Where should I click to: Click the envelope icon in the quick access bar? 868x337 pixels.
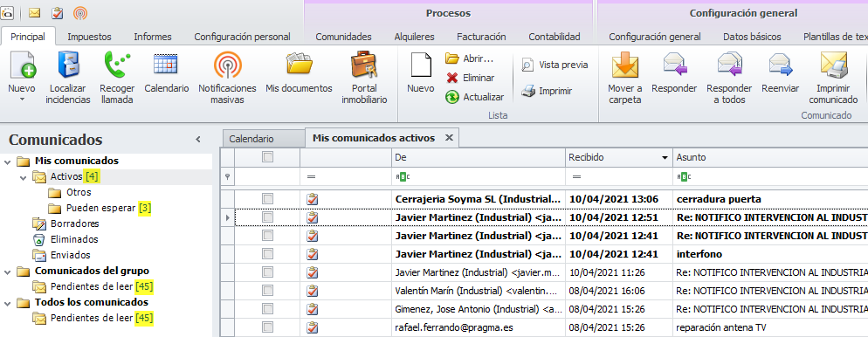tap(34, 13)
